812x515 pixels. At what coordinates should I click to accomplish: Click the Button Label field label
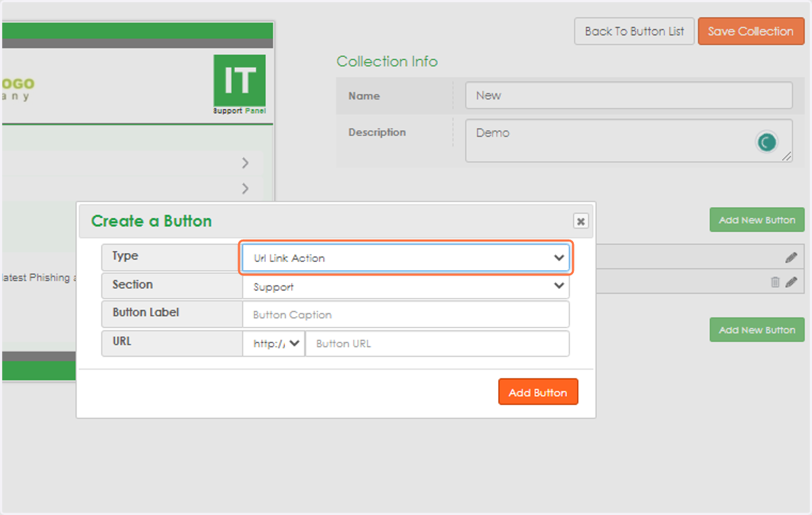coord(145,313)
